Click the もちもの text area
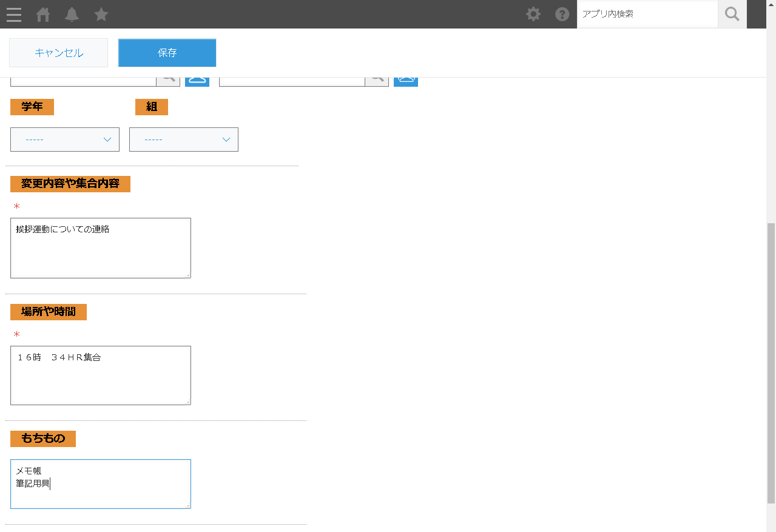 point(101,484)
